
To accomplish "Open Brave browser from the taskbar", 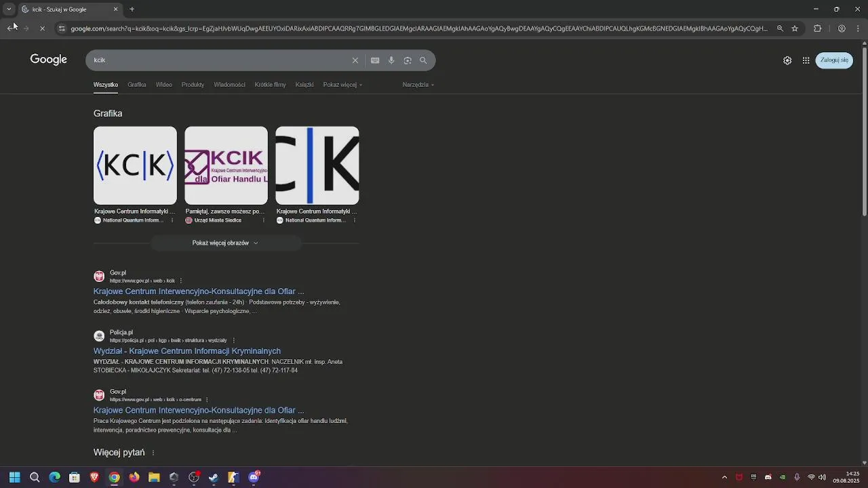I will pos(94,477).
